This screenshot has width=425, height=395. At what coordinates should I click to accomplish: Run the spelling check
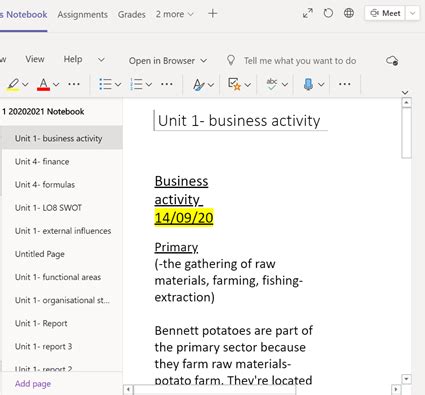pyautogui.click(x=272, y=84)
